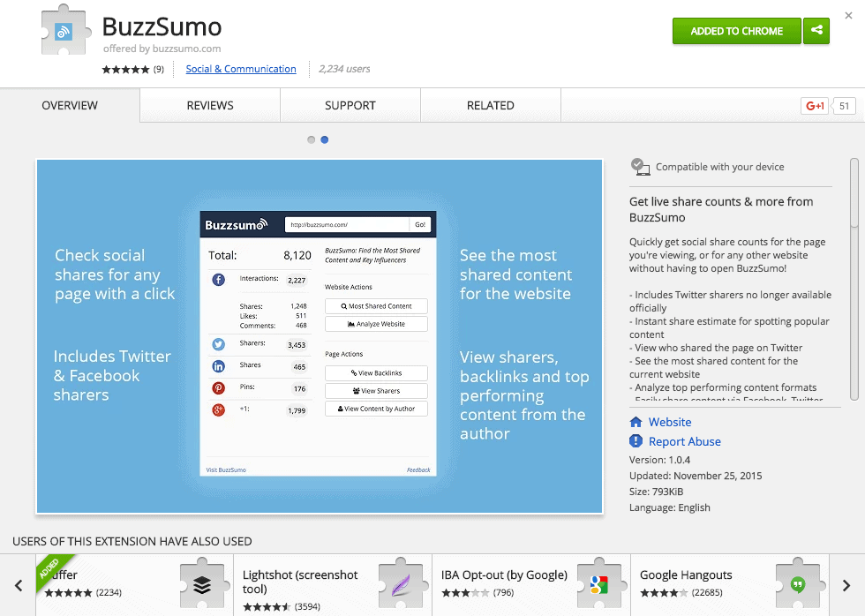This screenshot has height=616, width=865.
Task: Click the '2,234 users' text
Action: pyautogui.click(x=344, y=69)
